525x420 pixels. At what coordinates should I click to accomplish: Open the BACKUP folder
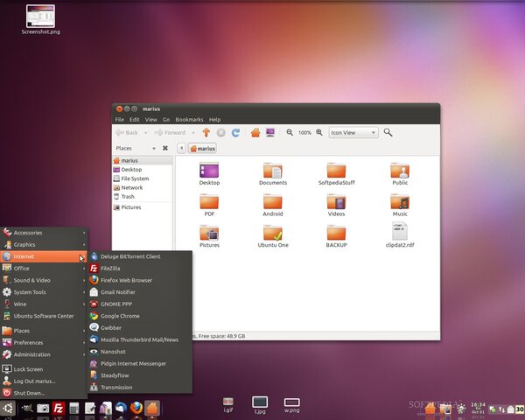(337, 236)
